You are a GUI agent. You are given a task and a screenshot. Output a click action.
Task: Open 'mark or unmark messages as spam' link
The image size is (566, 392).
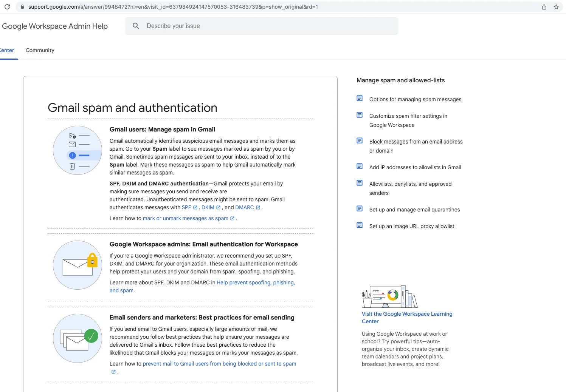186,218
